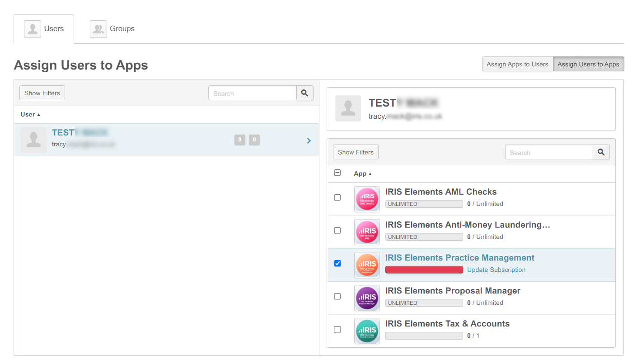Click the Update Subscription link
The image size is (637, 364).
496,270
